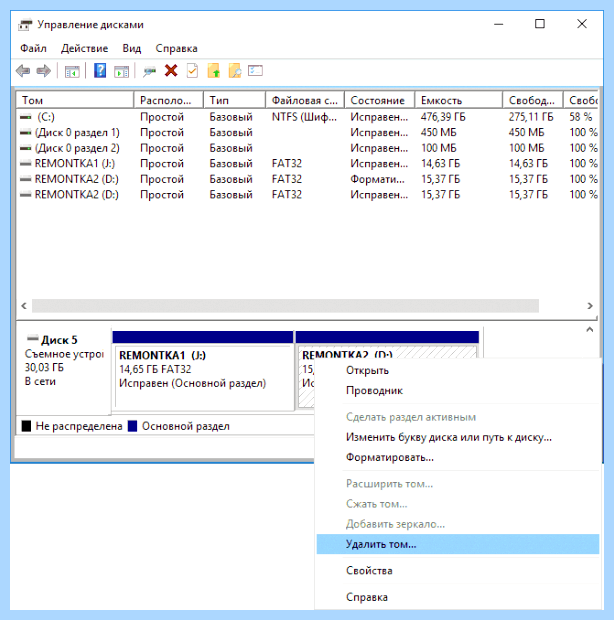Sort by the Емкость column header
This screenshot has height=620, width=614.
(x=459, y=100)
